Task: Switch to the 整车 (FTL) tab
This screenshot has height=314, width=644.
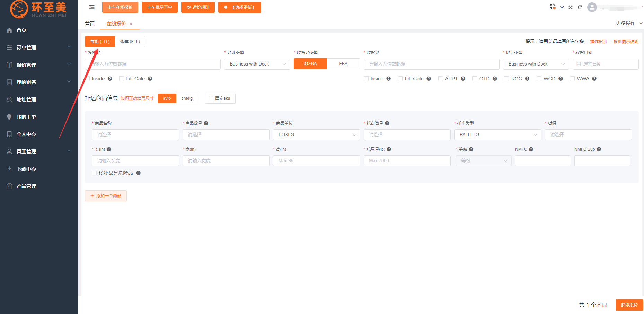Action: pos(130,42)
